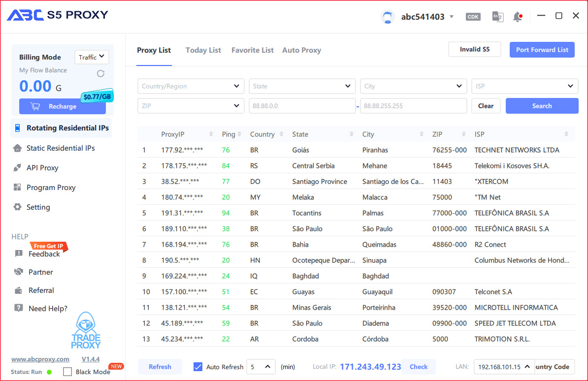Viewport: 588px width, 381px height.
Task: Click the Status: Run green indicator
Action: coord(49,372)
